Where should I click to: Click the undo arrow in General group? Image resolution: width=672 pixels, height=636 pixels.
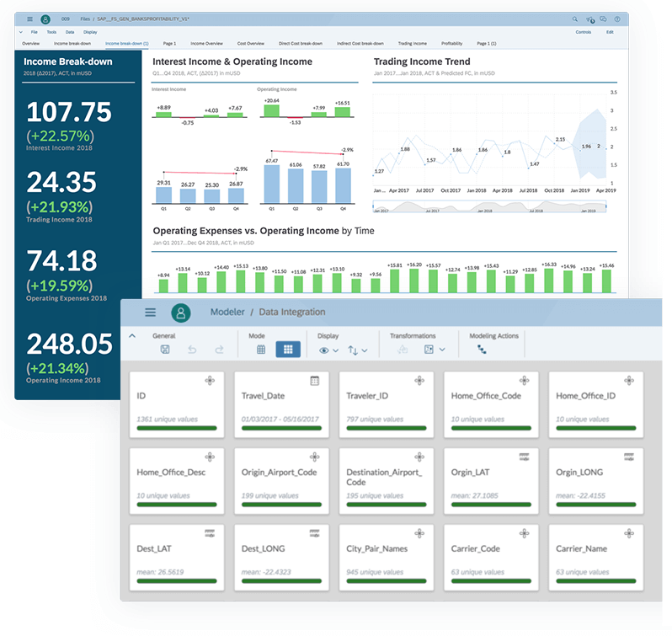(x=192, y=350)
